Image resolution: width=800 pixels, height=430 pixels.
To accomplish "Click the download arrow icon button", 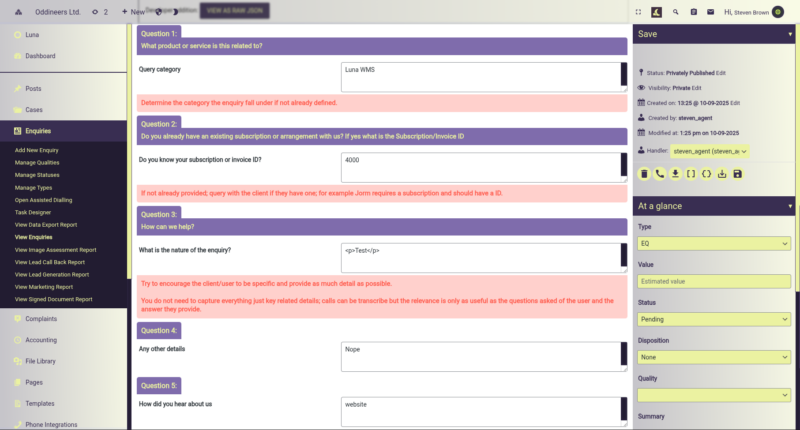I will [675, 174].
